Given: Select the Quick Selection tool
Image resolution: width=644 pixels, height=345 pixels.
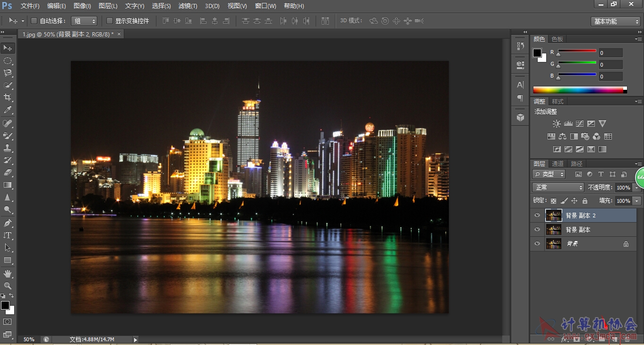Looking at the screenshot, I should (x=8, y=85).
